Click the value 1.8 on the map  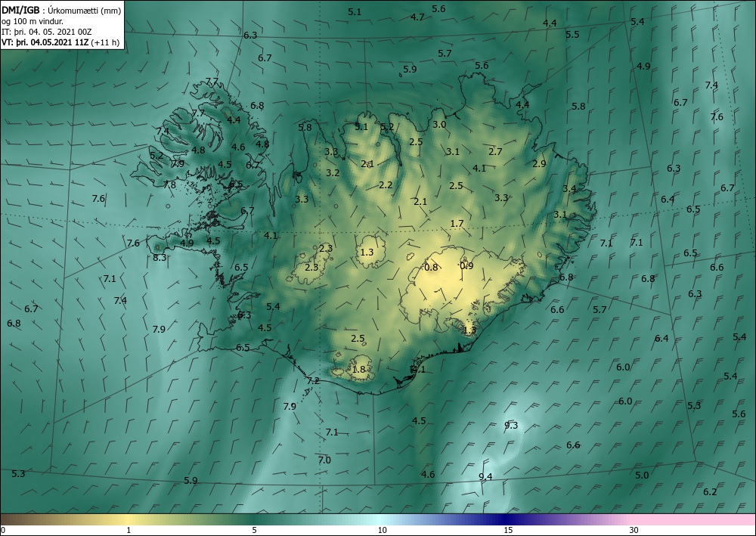pyautogui.click(x=358, y=369)
